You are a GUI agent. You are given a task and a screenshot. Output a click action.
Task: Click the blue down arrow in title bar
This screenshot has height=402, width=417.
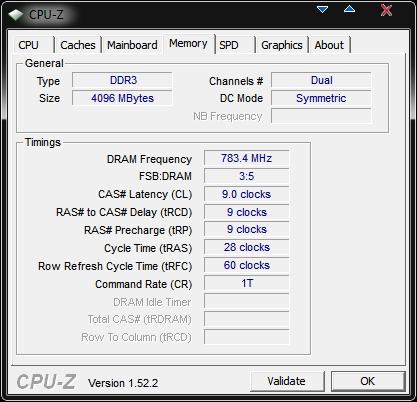322,9
